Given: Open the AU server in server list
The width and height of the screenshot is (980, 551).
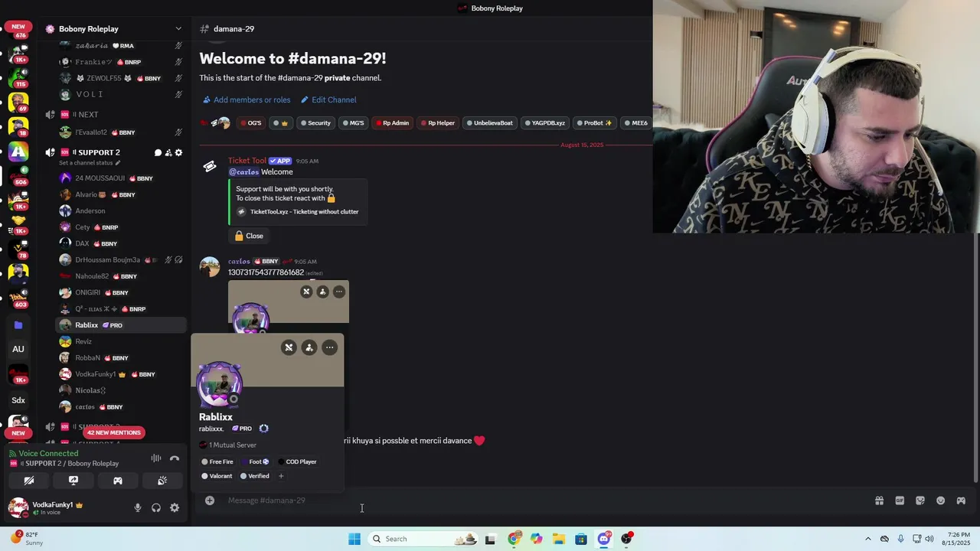Looking at the screenshot, I should 18,349.
